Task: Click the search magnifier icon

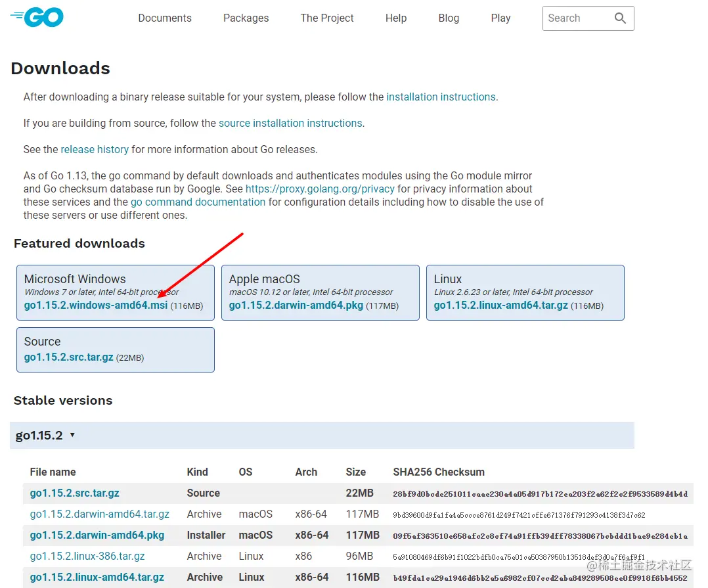Action: pyautogui.click(x=620, y=18)
